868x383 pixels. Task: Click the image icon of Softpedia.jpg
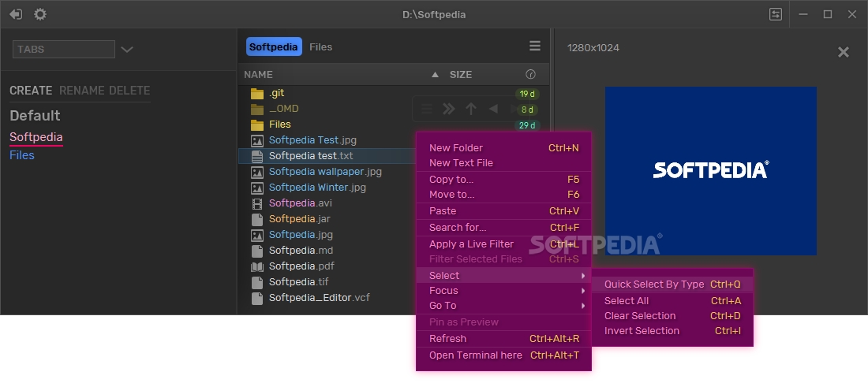(257, 235)
